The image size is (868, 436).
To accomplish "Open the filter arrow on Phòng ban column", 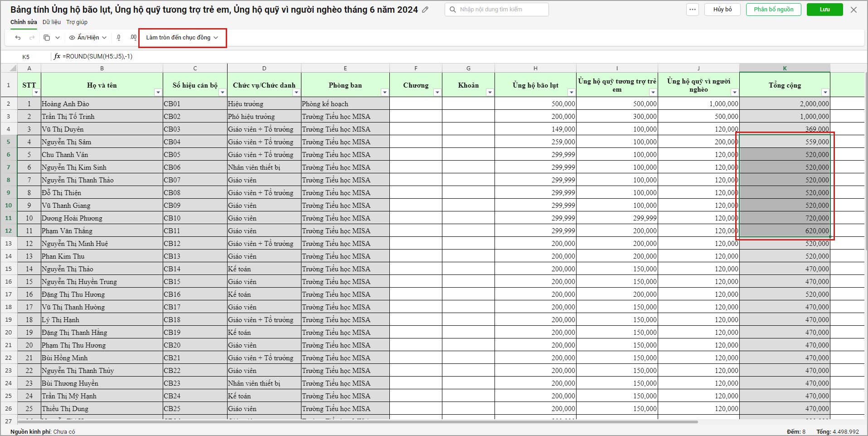I will point(384,92).
